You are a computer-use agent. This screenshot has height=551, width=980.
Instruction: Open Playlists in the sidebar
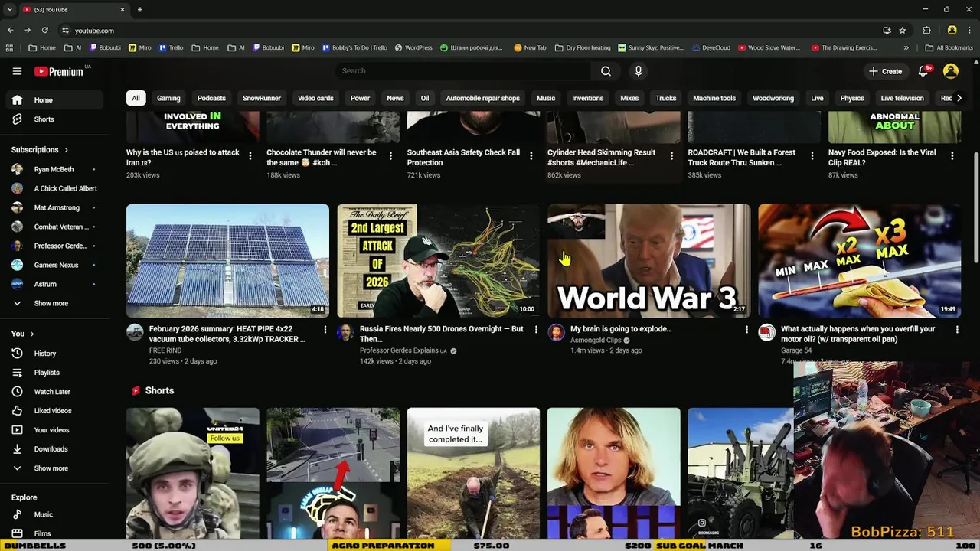(x=54, y=373)
